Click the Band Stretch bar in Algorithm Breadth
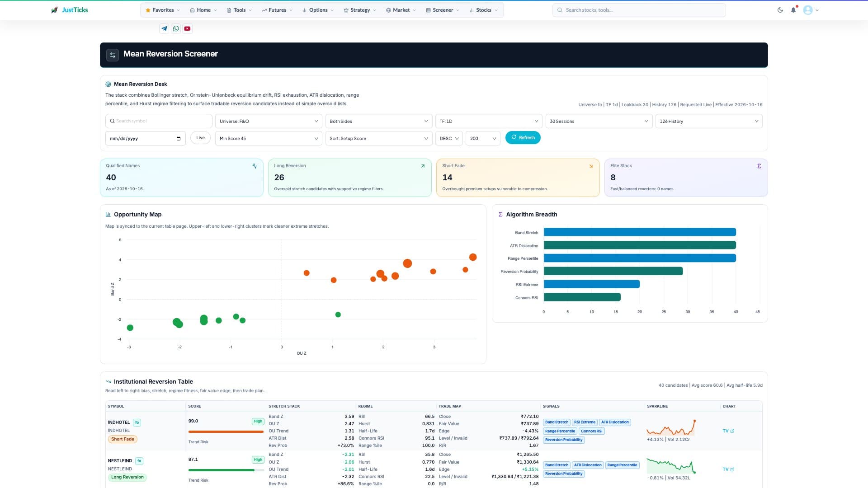The height and width of the screenshot is (488, 868). point(640,232)
